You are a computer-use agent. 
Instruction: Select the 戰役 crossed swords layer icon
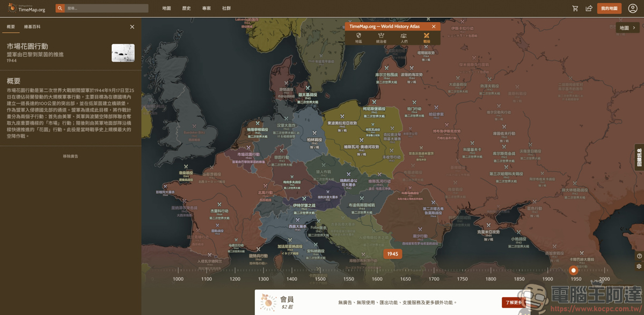[427, 38]
